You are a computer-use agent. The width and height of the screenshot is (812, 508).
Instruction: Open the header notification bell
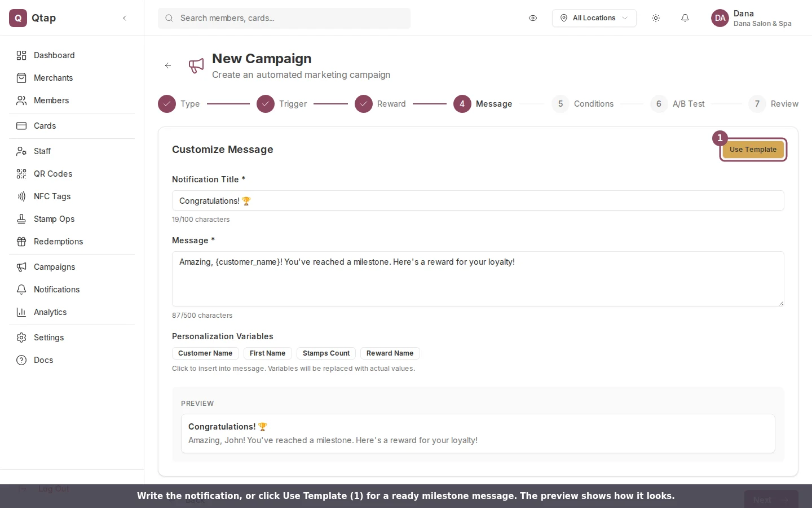(685, 18)
